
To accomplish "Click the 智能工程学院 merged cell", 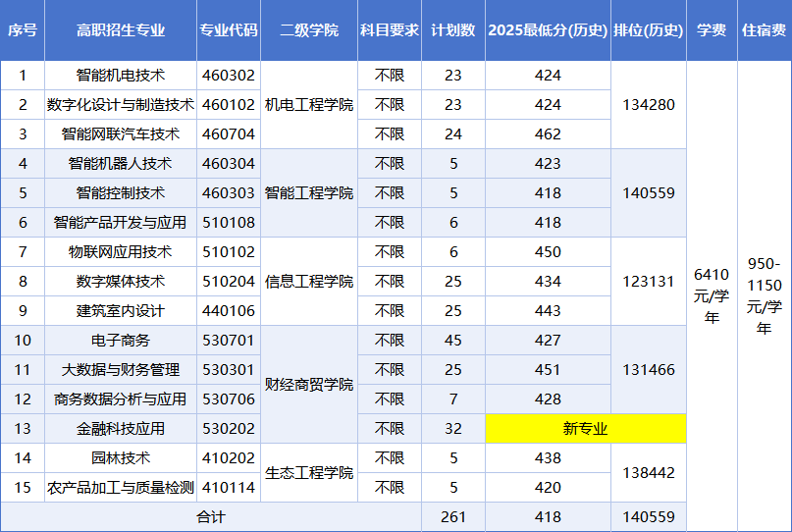I will pyautogui.click(x=309, y=193).
